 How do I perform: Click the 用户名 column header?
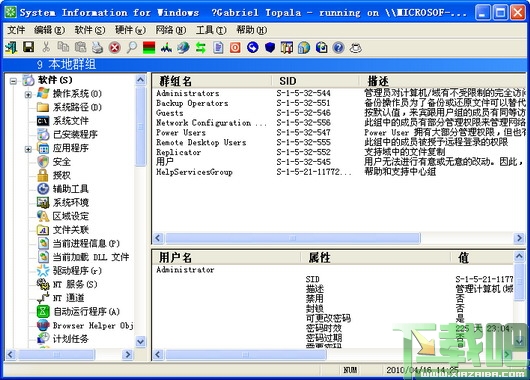click(x=226, y=258)
